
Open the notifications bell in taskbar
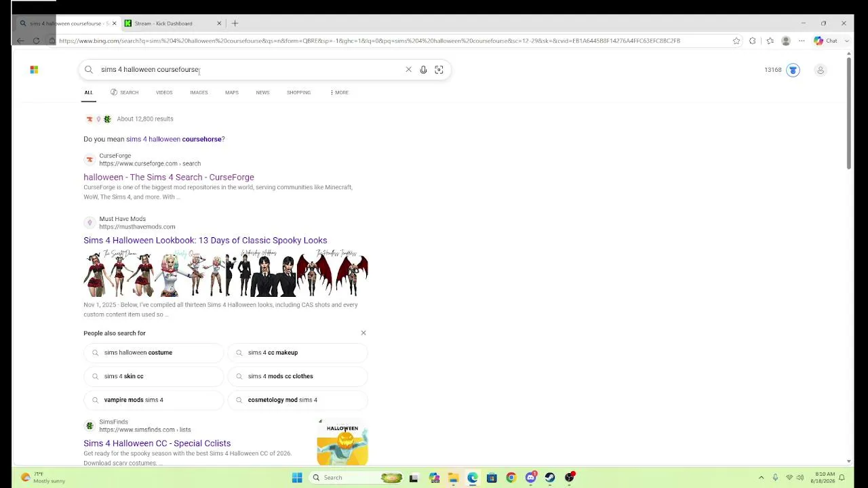pos(842,478)
